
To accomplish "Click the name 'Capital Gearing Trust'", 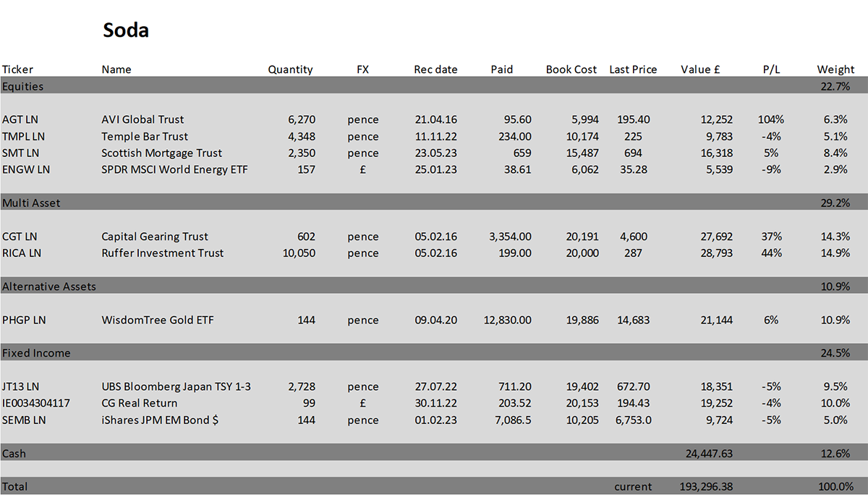I will [x=155, y=237].
